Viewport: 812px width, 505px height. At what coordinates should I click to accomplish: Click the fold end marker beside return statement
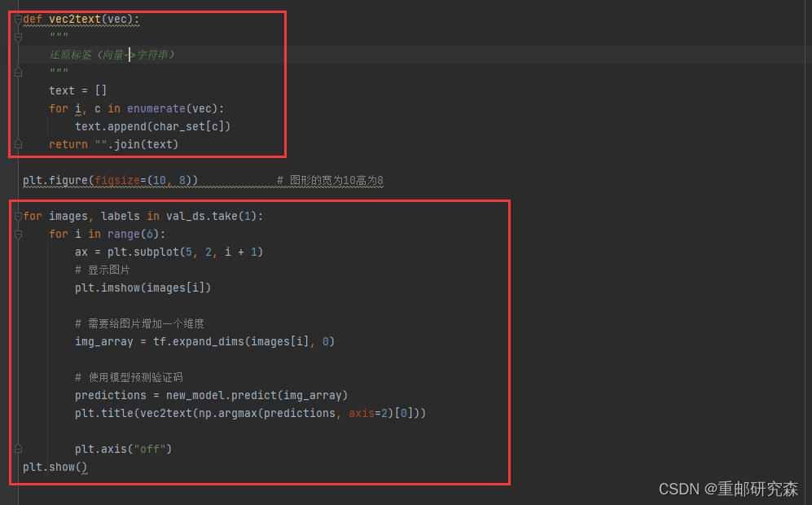coord(18,144)
